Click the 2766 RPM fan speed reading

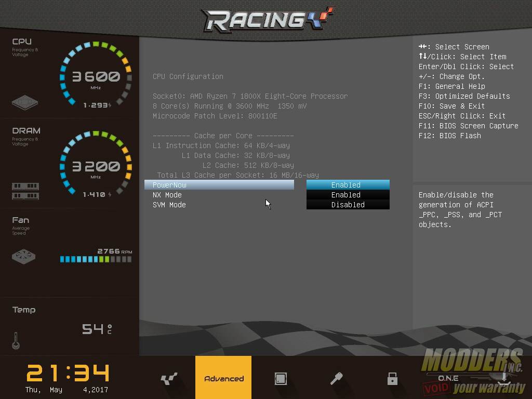coord(115,251)
